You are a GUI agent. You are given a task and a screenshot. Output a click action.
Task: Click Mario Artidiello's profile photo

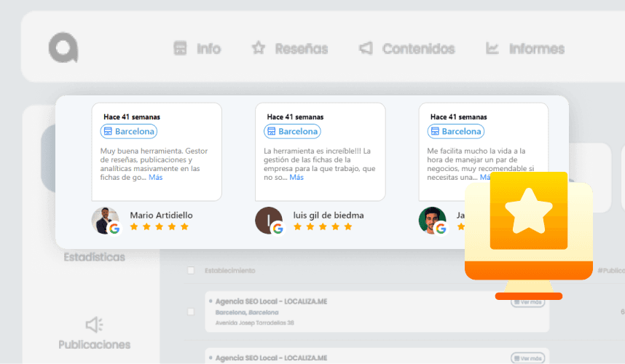point(104,220)
